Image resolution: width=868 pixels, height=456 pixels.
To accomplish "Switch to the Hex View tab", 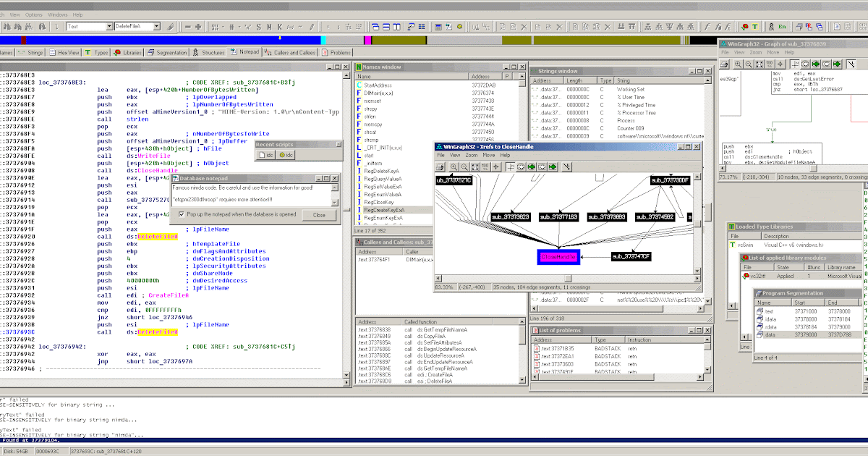I will pyautogui.click(x=64, y=52).
